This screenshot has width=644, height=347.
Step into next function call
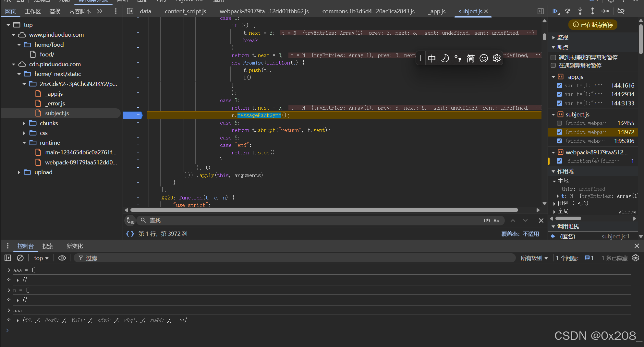click(x=580, y=11)
